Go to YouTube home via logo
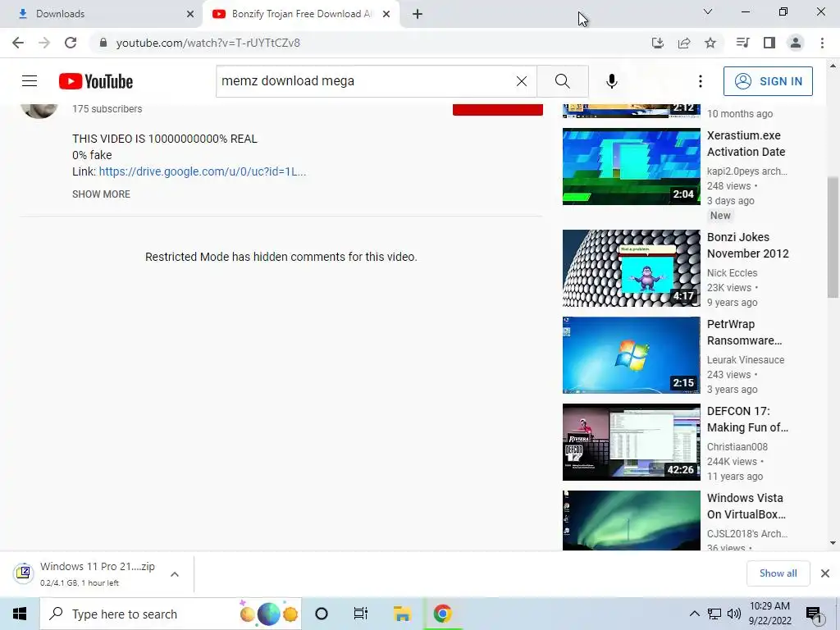This screenshot has height=630, width=840. (x=96, y=81)
